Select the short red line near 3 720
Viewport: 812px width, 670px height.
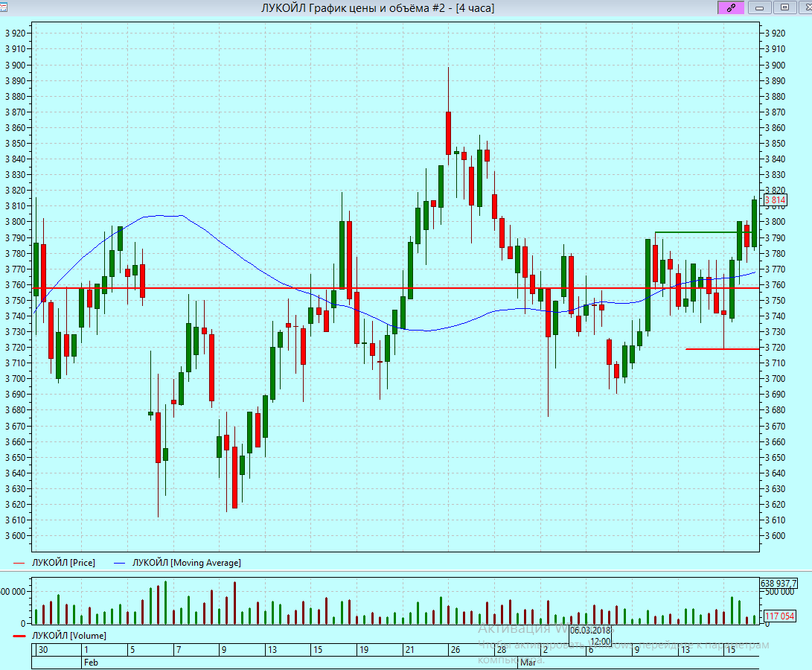pos(723,349)
